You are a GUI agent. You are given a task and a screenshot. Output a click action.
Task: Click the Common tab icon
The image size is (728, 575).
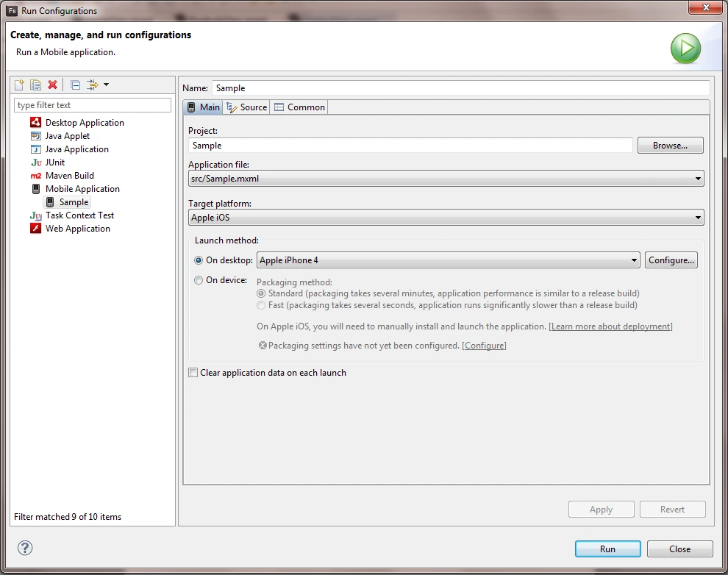tap(279, 107)
